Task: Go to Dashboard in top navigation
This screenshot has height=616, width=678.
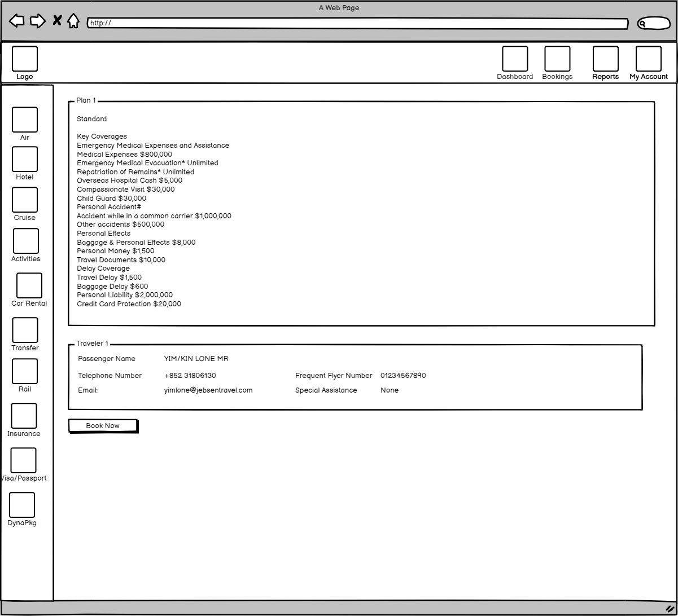Action: 515,59
